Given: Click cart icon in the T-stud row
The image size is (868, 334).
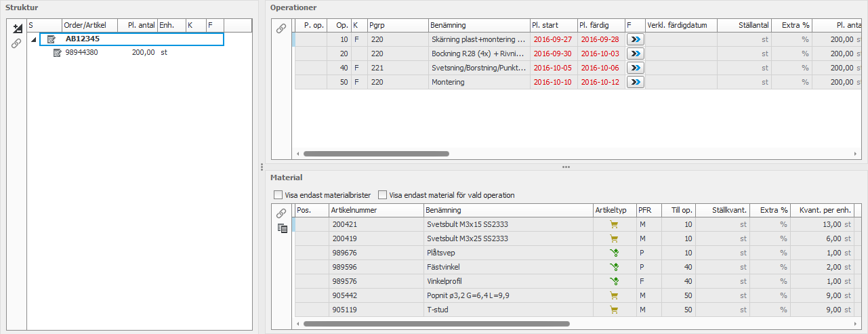Looking at the screenshot, I should click(x=614, y=310).
